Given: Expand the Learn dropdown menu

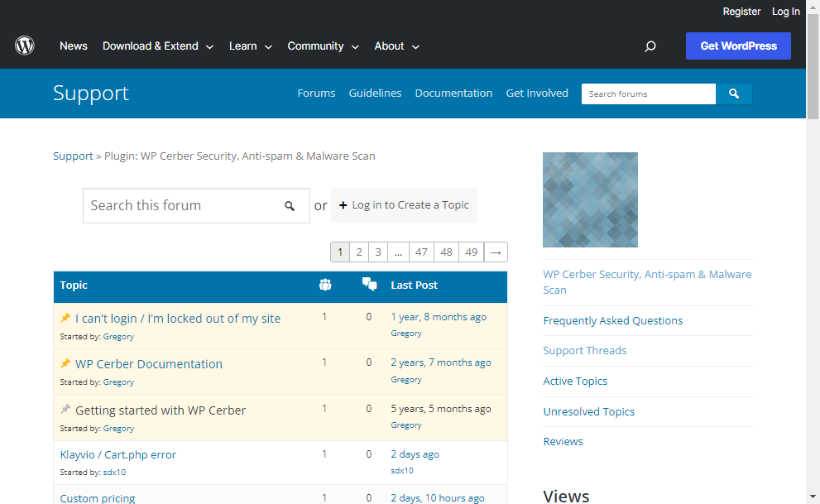Looking at the screenshot, I should click(x=251, y=46).
